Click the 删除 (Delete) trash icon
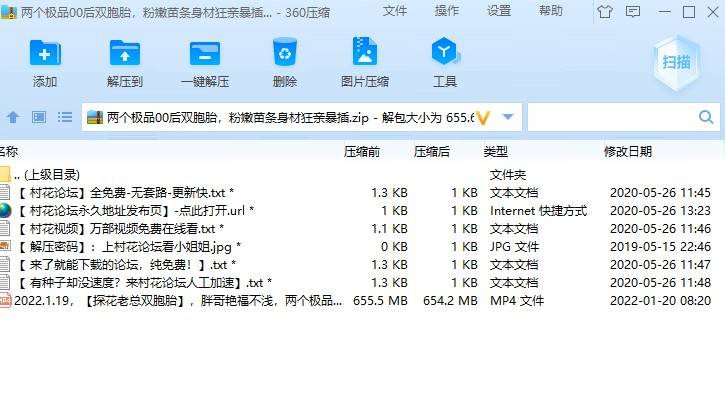Image resolution: width=725 pixels, height=413 pixels. (285, 62)
